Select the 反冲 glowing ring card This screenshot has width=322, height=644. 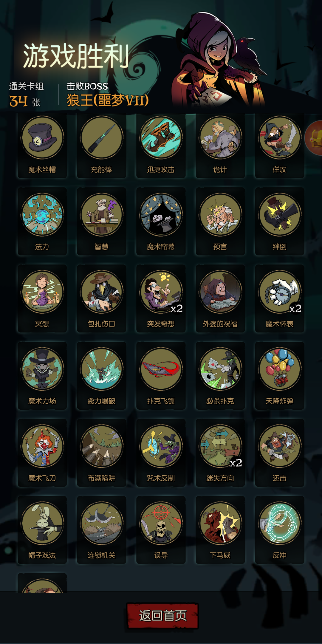[x=280, y=530]
